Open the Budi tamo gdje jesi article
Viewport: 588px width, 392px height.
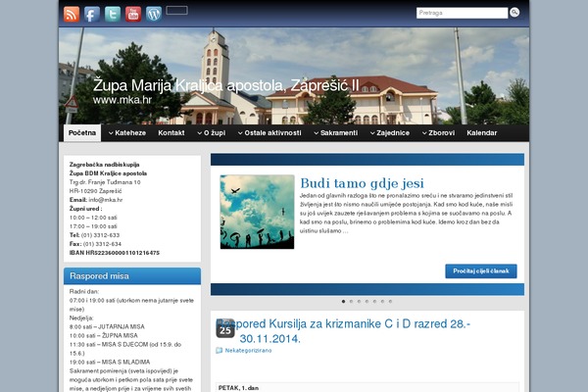click(x=362, y=183)
